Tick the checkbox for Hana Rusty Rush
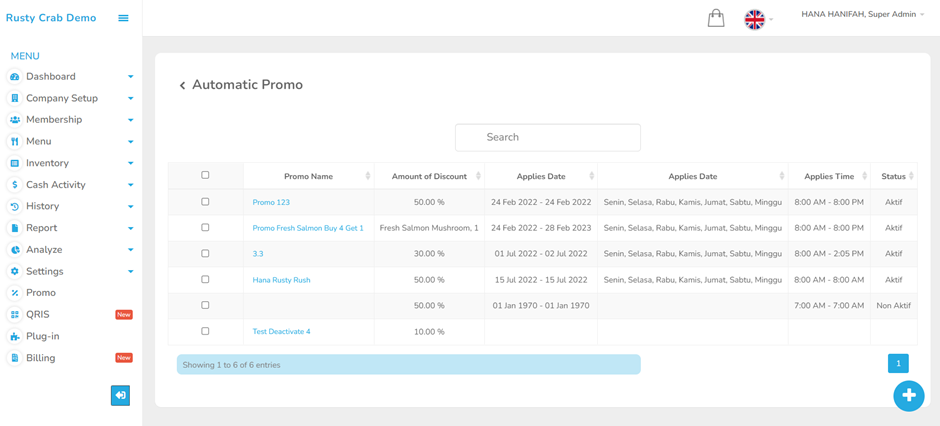This screenshot has height=426, width=940. (205, 279)
